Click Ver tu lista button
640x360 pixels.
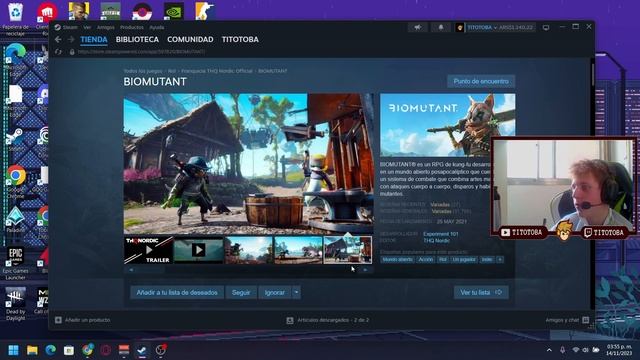[481, 292]
